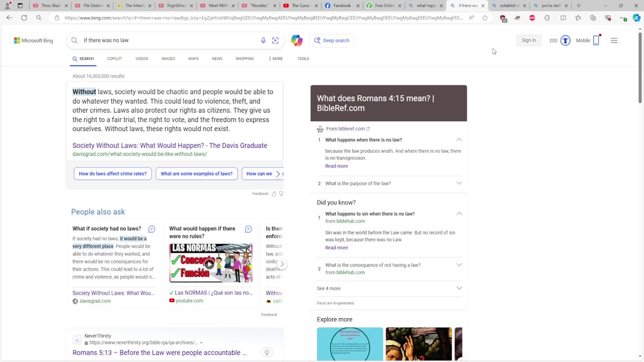
Task: Click the search magnifier beside refresh
Action: pos(39,18)
